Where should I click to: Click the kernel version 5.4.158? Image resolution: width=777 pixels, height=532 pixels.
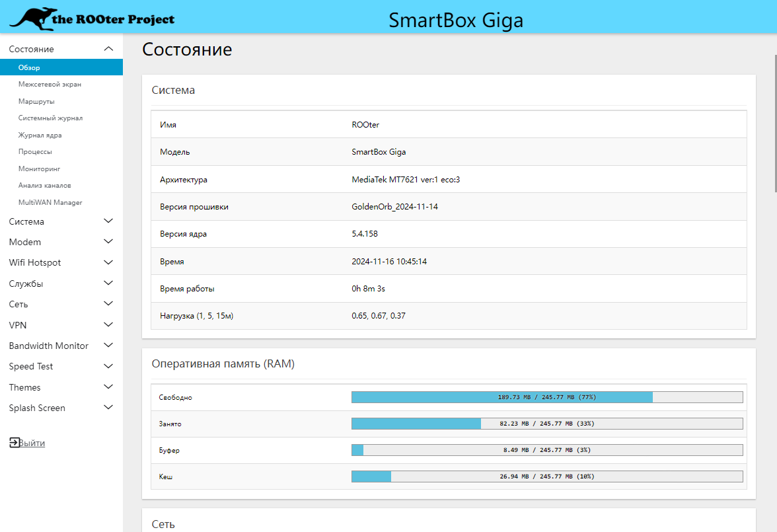(364, 234)
